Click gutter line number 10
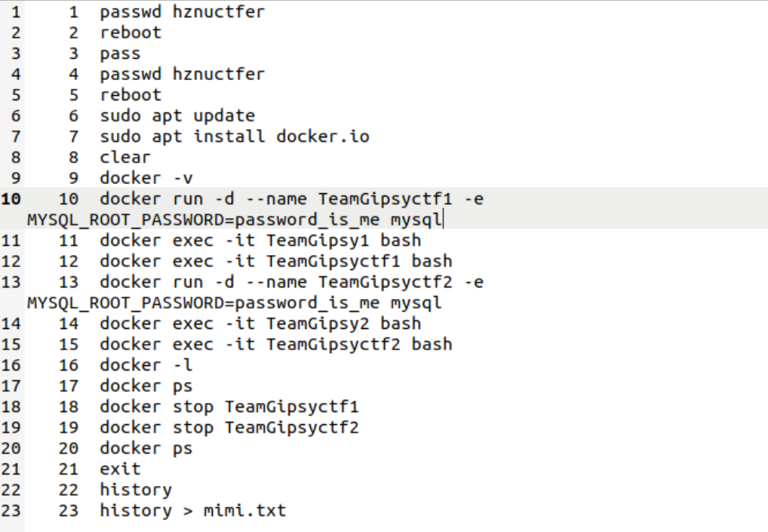Viewport: 768px width, 532px height. coord(11,199)
